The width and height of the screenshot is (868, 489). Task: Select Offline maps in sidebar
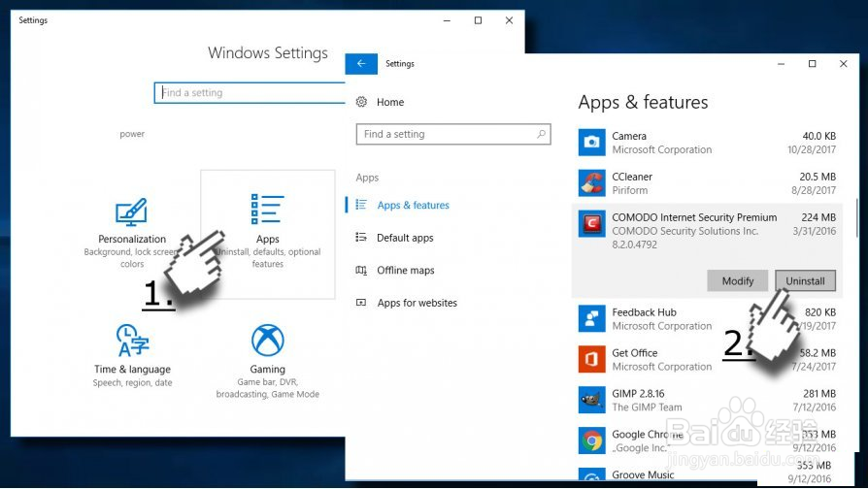pyautogui.click(x=406, y=270)
